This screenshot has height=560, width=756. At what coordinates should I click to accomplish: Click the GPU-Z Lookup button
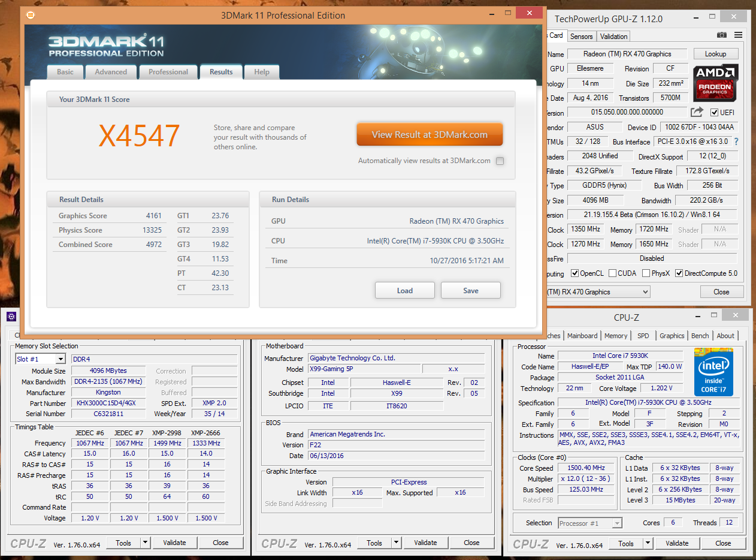[x=715, y=54]
